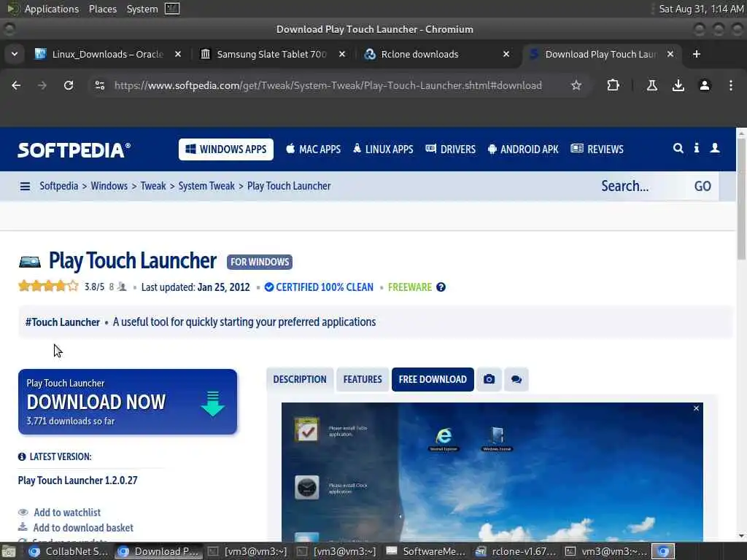Open the FREE DOWNLOAD tab
The image size is (747, 560).
[433, 379]
